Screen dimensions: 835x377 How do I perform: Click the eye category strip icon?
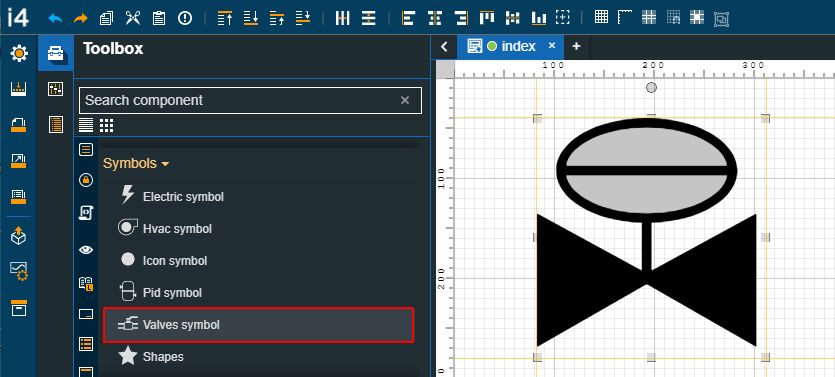tap(86, 250)
